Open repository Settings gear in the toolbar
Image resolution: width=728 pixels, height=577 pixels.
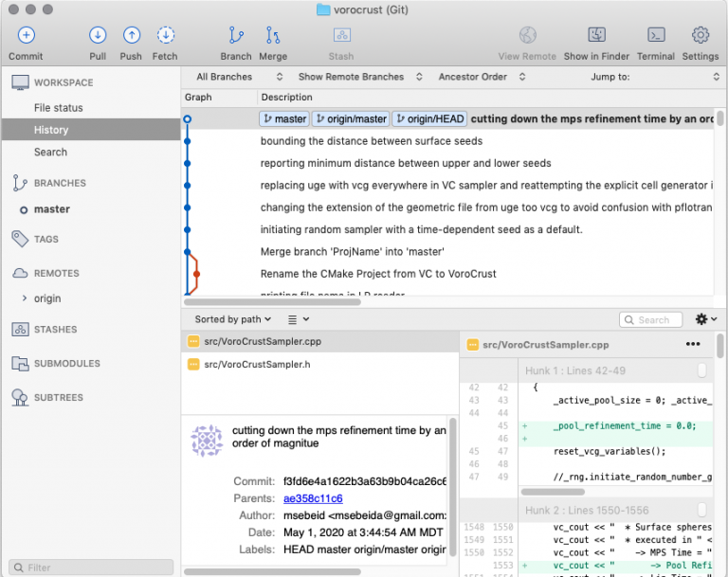pos(701,36)
